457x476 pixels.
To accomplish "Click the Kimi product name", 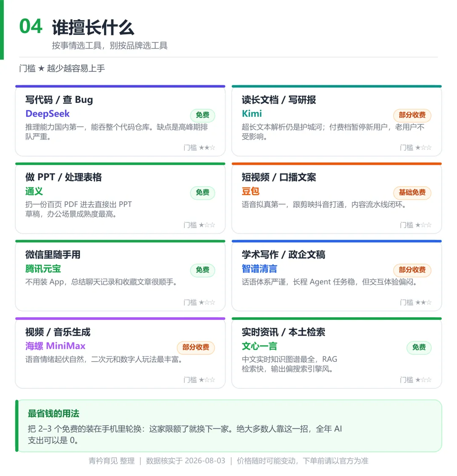I will [x=252, y=114].
